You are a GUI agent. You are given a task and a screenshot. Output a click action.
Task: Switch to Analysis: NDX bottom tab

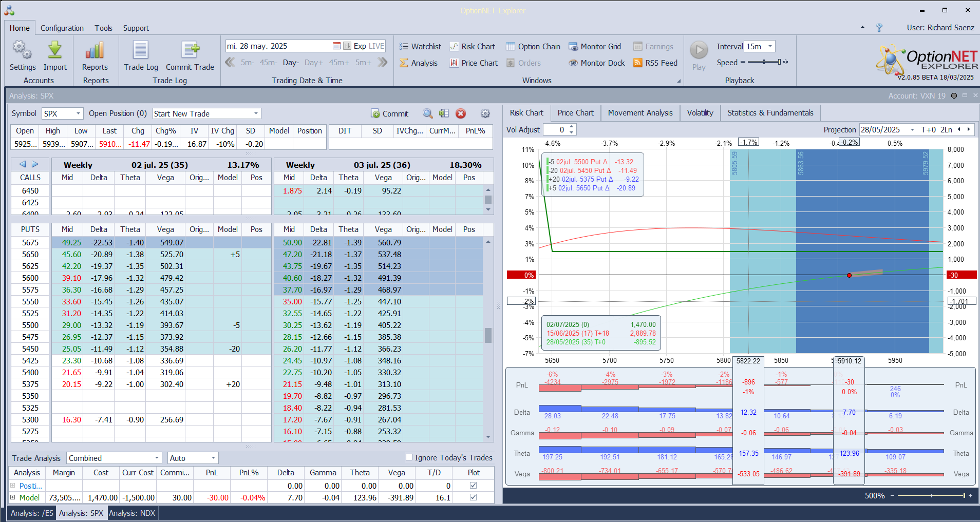click(x=132, y=513)
